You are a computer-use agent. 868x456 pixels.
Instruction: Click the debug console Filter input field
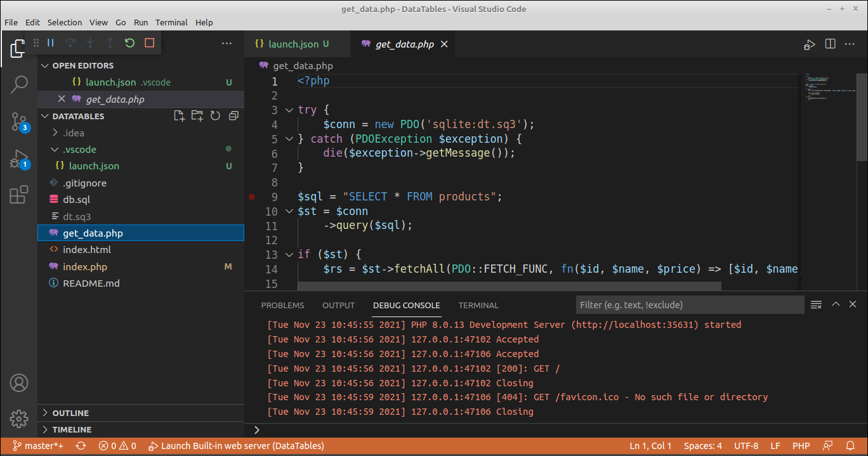pyautogui.click(x=690, y=305)
